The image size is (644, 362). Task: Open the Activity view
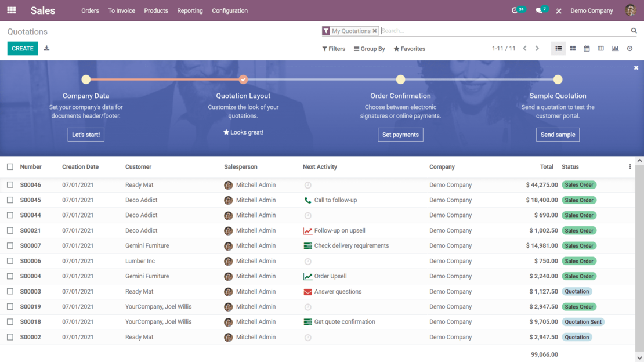point(629,48)
